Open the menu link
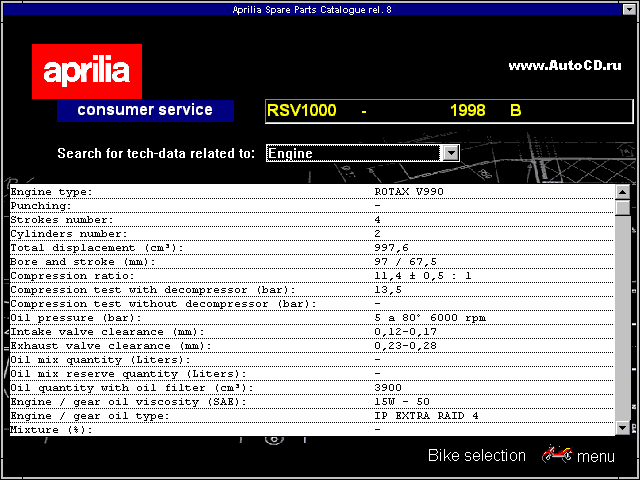The width and height of the screenshot is (640, 480). point(596,456)
